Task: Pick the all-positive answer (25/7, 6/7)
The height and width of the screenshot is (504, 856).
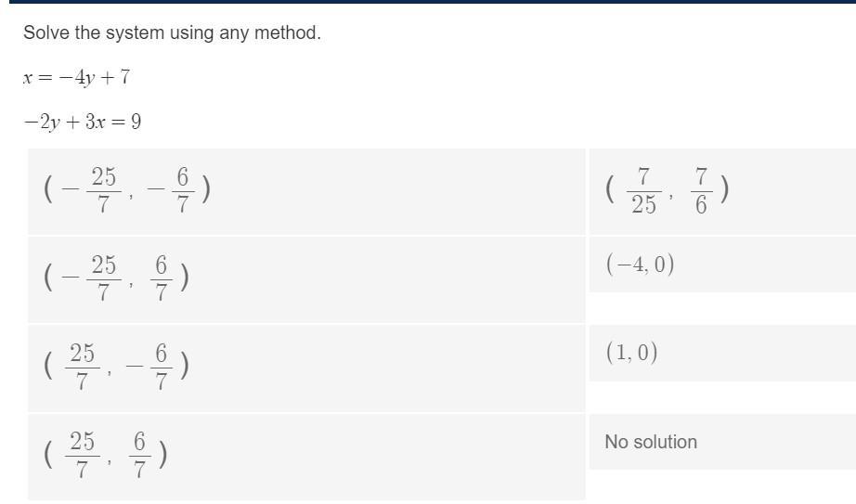Action: [x=106, y=455]
